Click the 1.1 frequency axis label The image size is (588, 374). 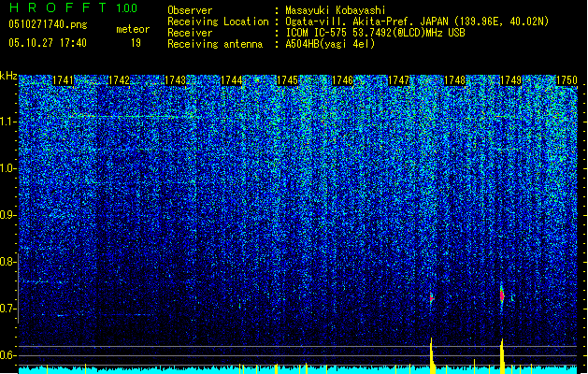pos(8,122)
